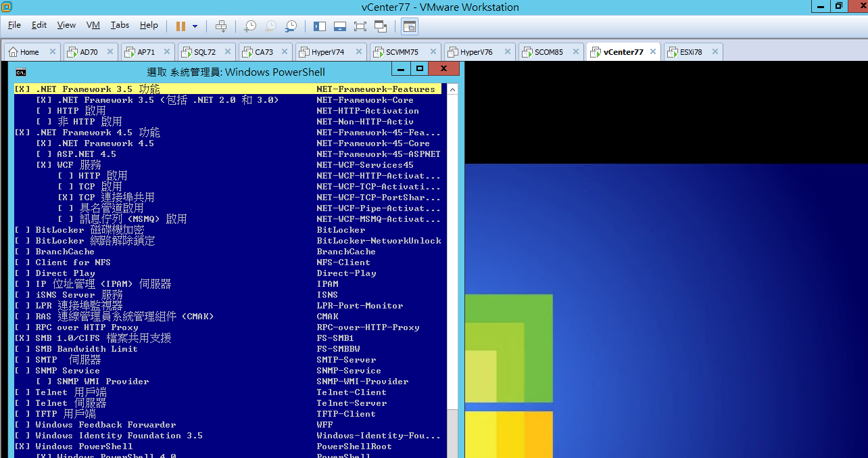Click the BitLocker-NetworkUnlock feature name
868x458 pixels.
pyautogui.click(x=379, y=241)
